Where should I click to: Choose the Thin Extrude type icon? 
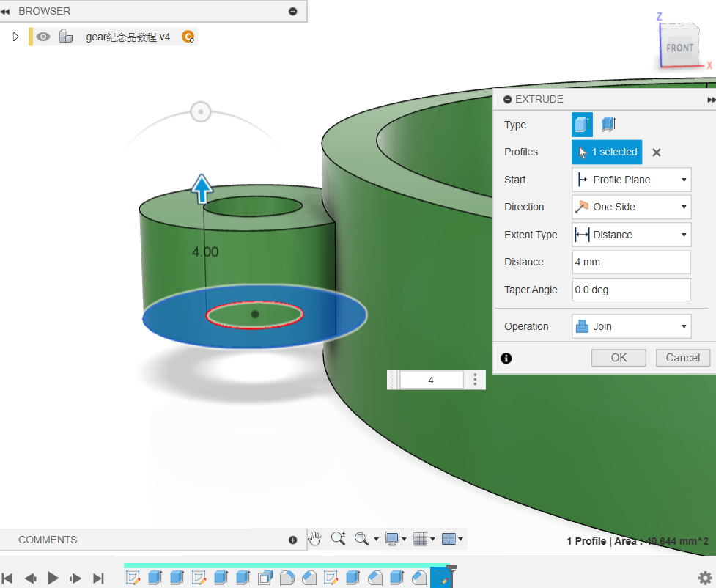[608, 125]
